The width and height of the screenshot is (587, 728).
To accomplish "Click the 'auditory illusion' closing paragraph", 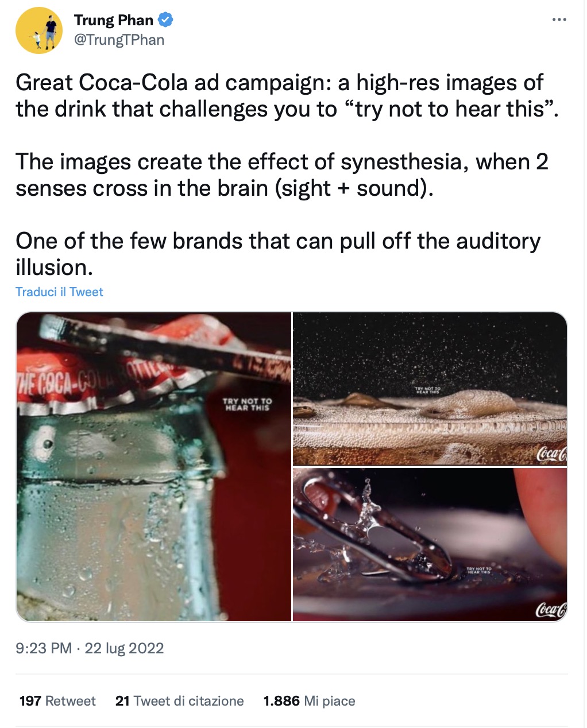I will [278, 254].
